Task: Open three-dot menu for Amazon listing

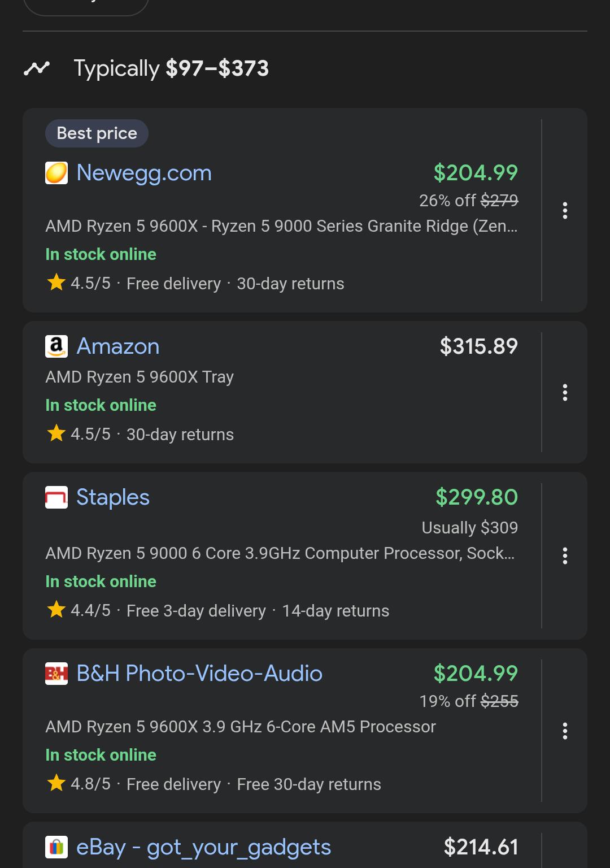Action: (x=565, y=392)
